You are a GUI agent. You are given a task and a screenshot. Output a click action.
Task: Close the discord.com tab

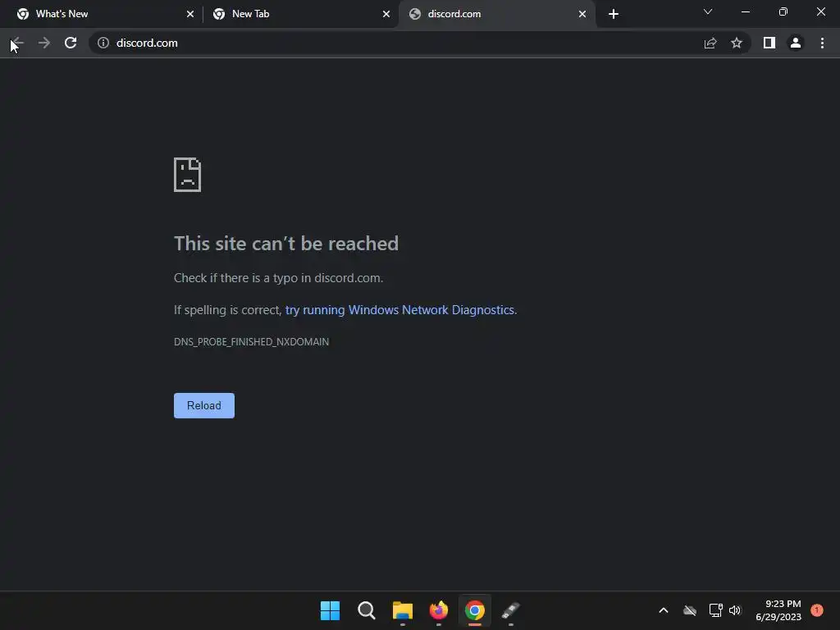click(x=582, y=14)
